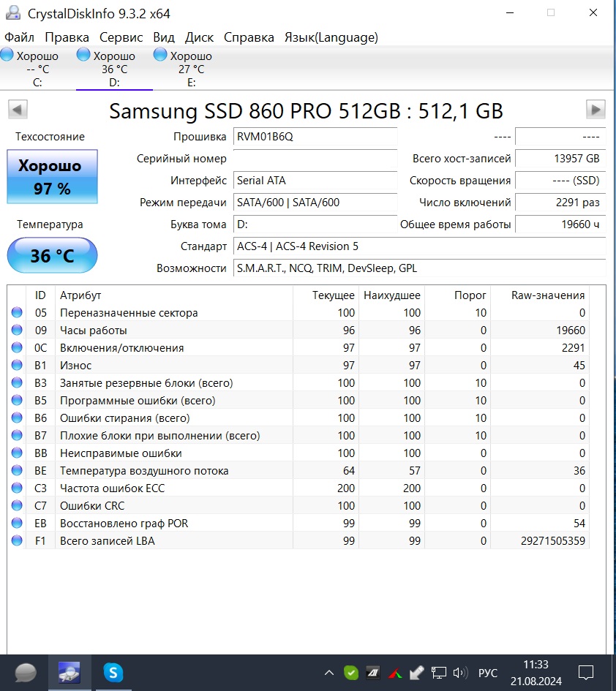The width and height of the screenshot is (616, 691).
Task: Click the 2291 раз power-on count value
Action: [560, 203]
